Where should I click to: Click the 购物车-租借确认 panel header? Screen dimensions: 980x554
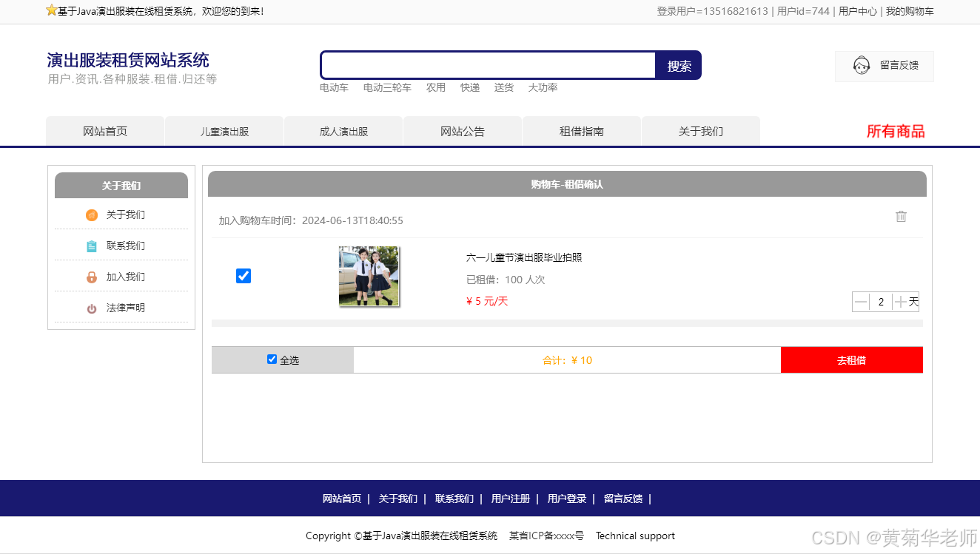(567, 184)
